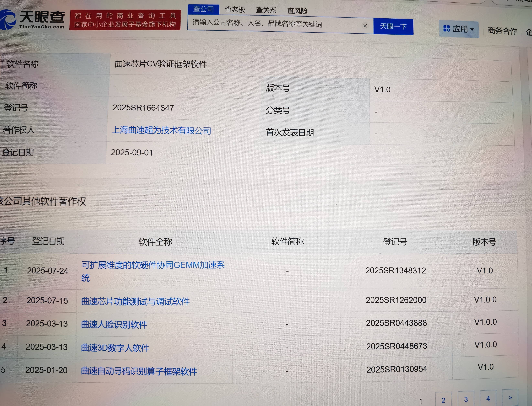This screenshot has width=532, height=406.
Task: Select current page 1 indicator
Action: (x=421, y=401)
